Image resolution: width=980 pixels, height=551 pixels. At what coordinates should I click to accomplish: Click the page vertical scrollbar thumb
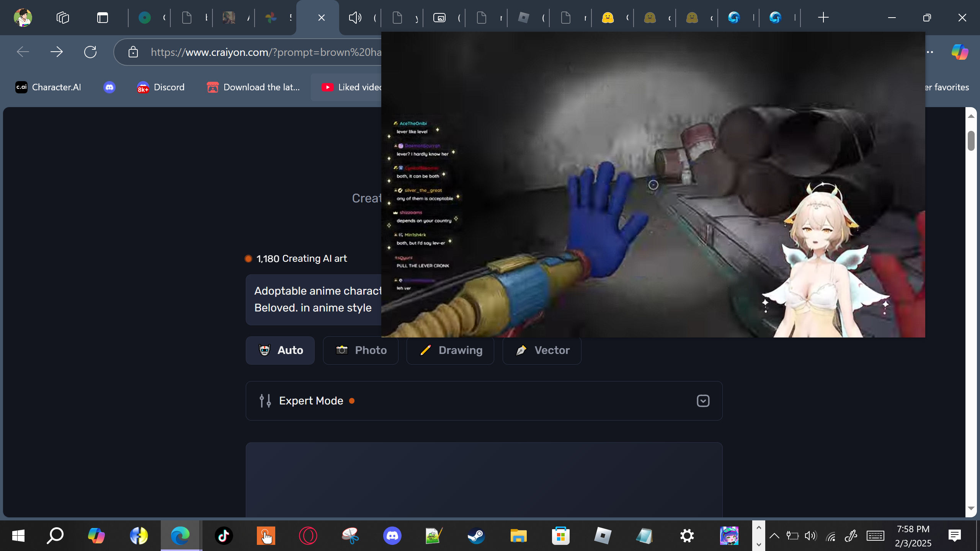click(971, 141)
